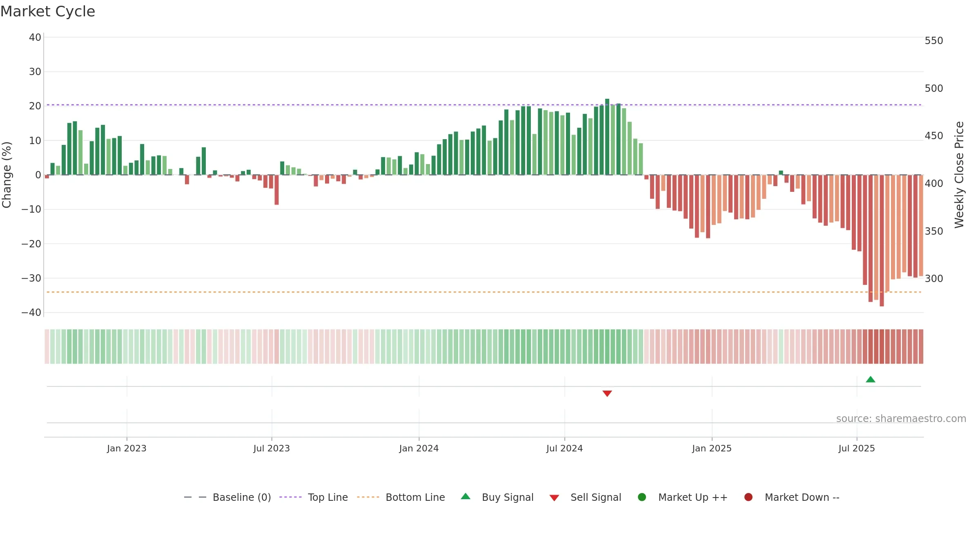Image resolution: width=980 pixels, height=551 pixels.
Task: Click the 300 tick on right axis
Action: tap(934, 279)
